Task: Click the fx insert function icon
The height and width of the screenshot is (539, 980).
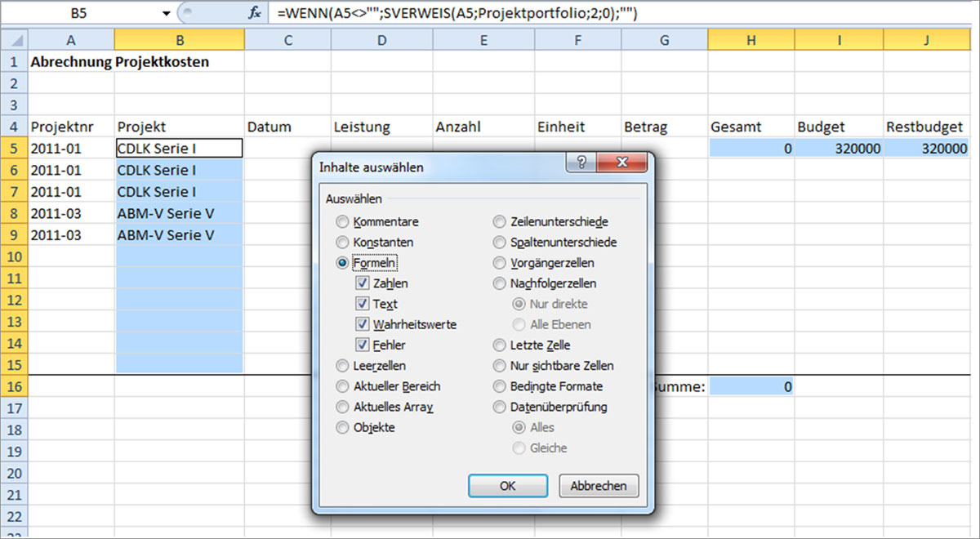Action: coord(255,13)
